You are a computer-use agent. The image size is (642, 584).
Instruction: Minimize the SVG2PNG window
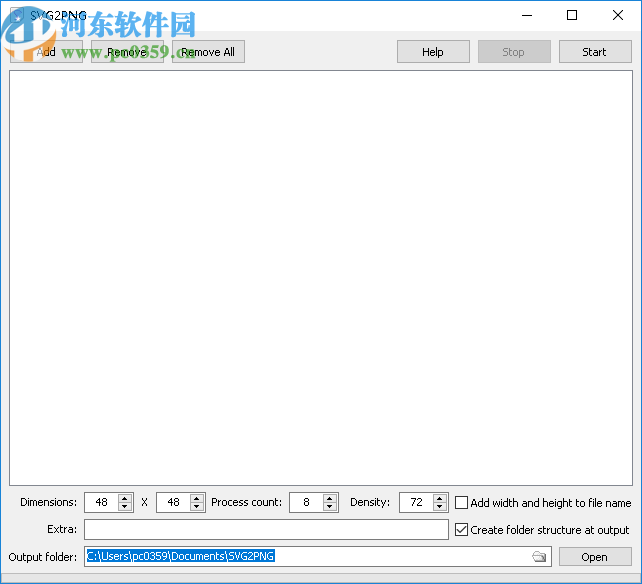click(x=527, y=16)
